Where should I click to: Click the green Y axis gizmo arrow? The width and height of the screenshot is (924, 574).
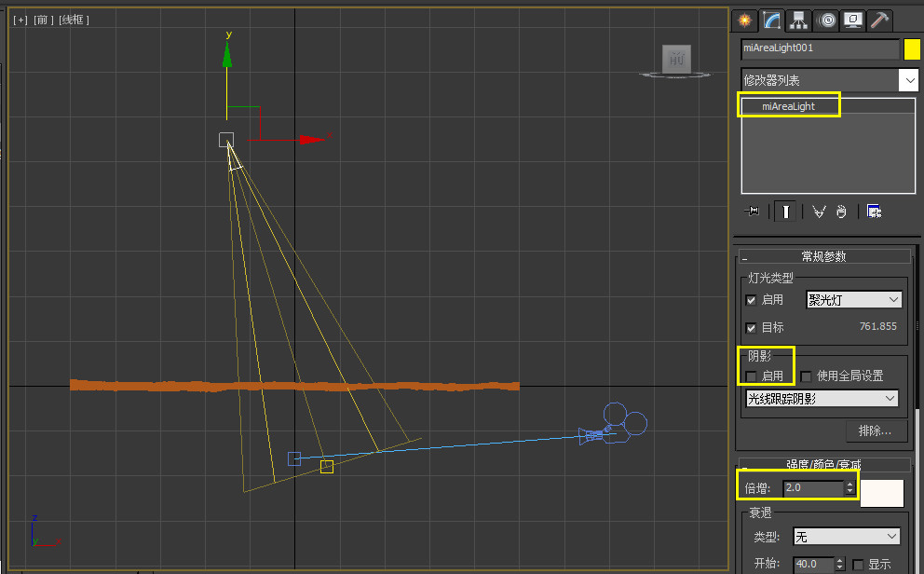(x=227, y=54)
